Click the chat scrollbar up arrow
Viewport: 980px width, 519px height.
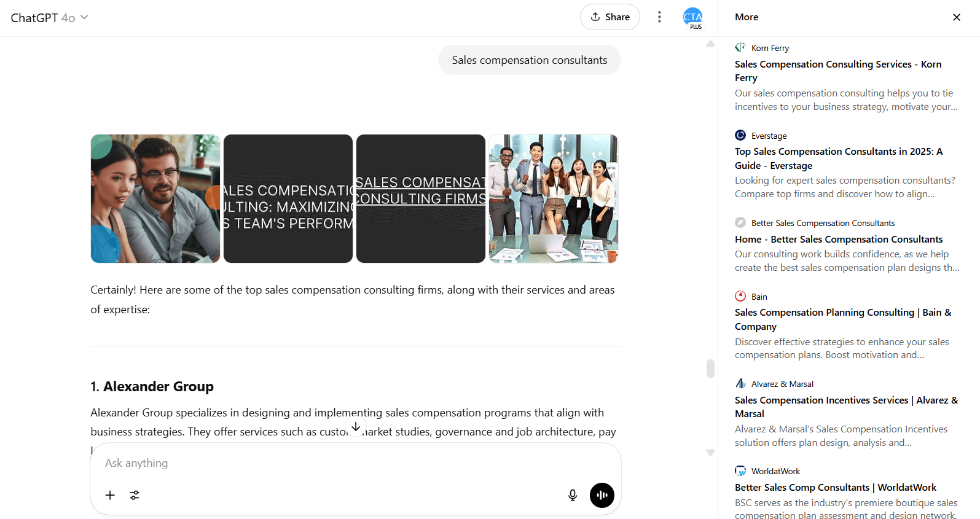[710, 44]
